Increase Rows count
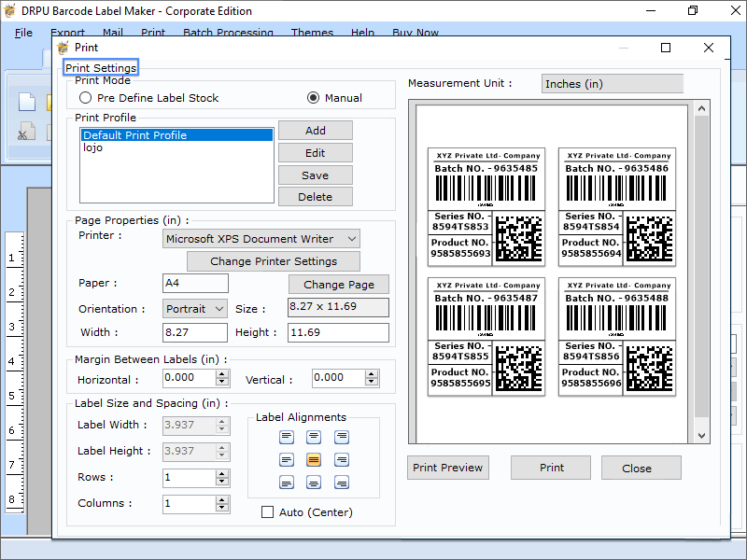Viewport: 747px width, 560px height. click(222, 474)
